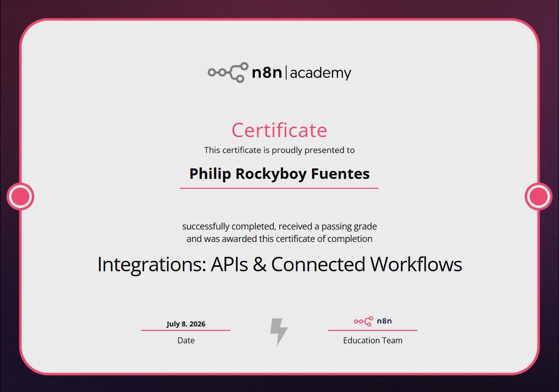
Task: Click 'and was awarded this certificate of completion'
Action: click(279, 238)
